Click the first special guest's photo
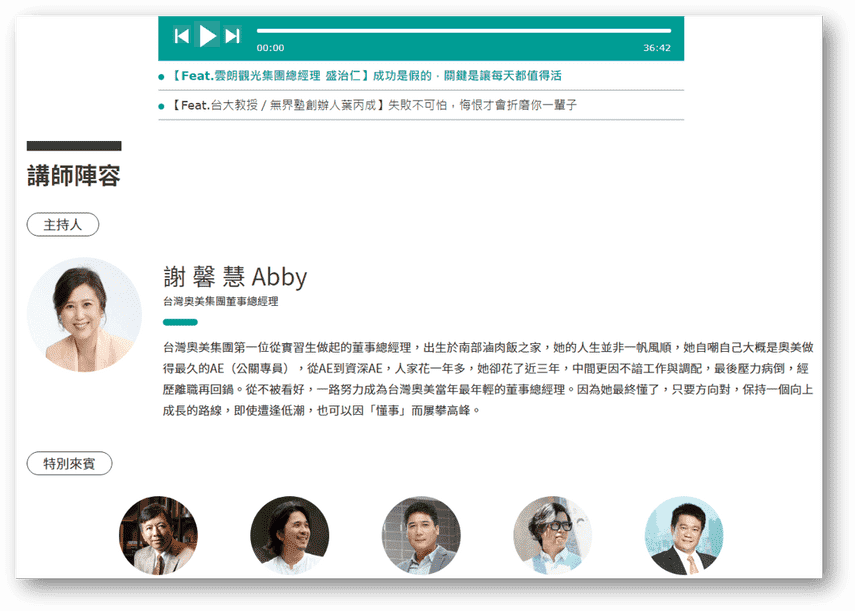Image resolution: width=855 pixels, height=611 pixels. [158, 535]
